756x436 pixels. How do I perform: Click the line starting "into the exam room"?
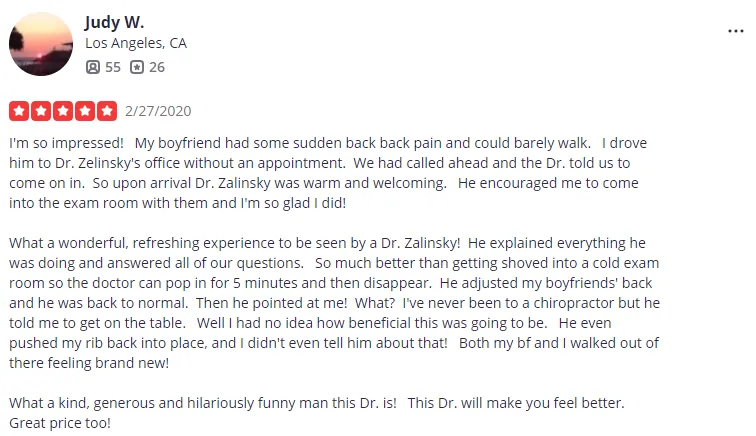(x=177, y=203)
